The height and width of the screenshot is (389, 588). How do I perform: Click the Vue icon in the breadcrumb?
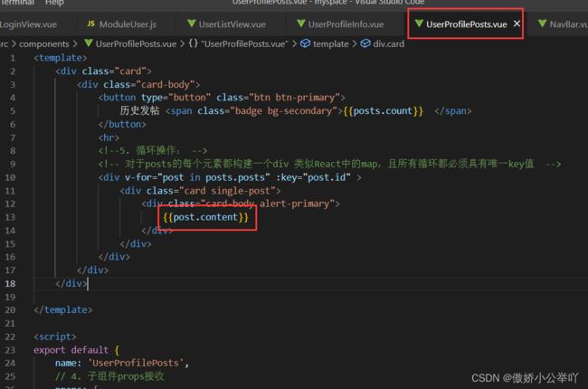(x=89, y=43)
